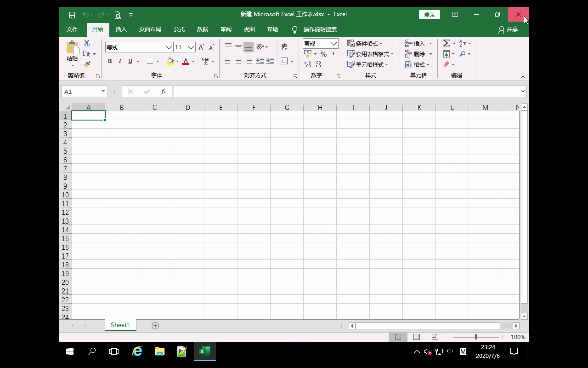Click the Paste clipboard icon
This screenshot has width=588, height=368.
click(x=72, y=47)
